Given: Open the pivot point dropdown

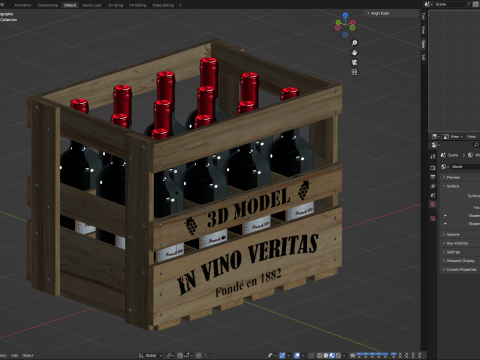Looking at the screenshot, I should 171,355.
